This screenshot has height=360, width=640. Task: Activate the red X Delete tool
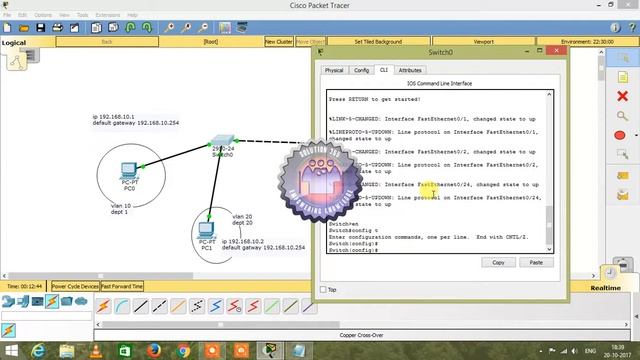pos(622,96)
